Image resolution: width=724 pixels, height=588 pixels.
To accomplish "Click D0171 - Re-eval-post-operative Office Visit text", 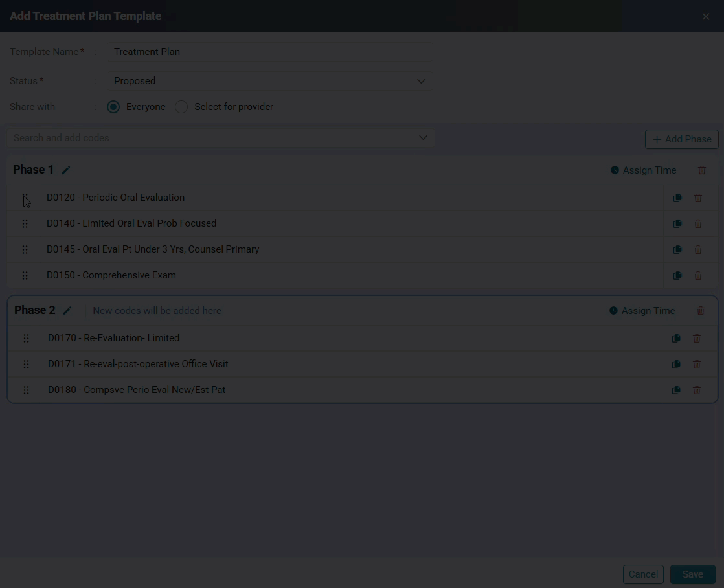I will click(x=138, y=363).
